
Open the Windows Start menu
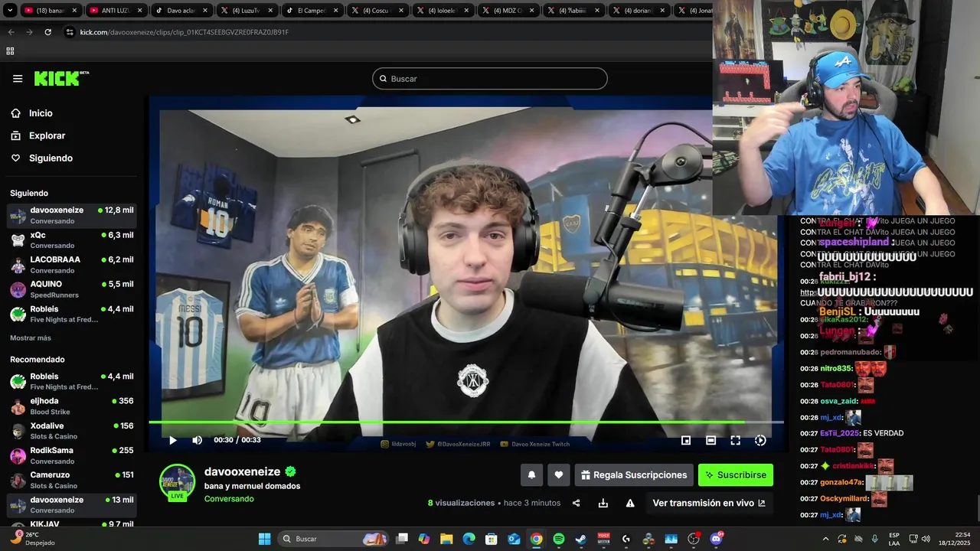(264, 539)
